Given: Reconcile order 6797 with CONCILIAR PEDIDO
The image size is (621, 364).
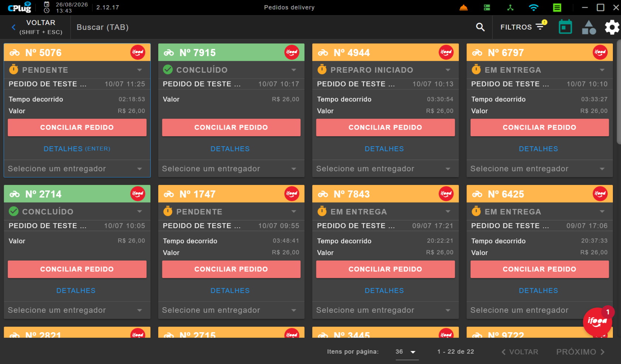Looking at the screenshot, I should click(539, 127).
